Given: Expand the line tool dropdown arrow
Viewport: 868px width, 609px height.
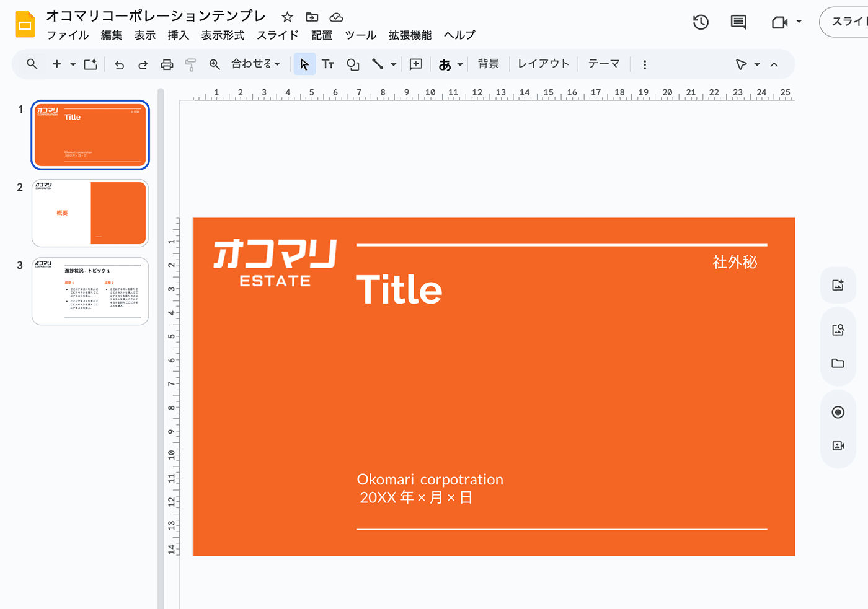Looking at the screenshot, I should pos(393,64).
